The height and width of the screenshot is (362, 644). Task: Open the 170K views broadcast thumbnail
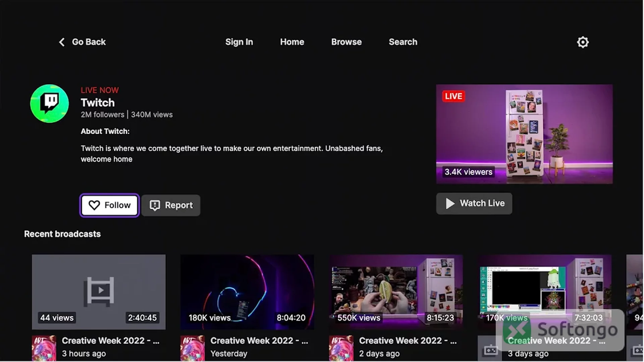[544, 292]
